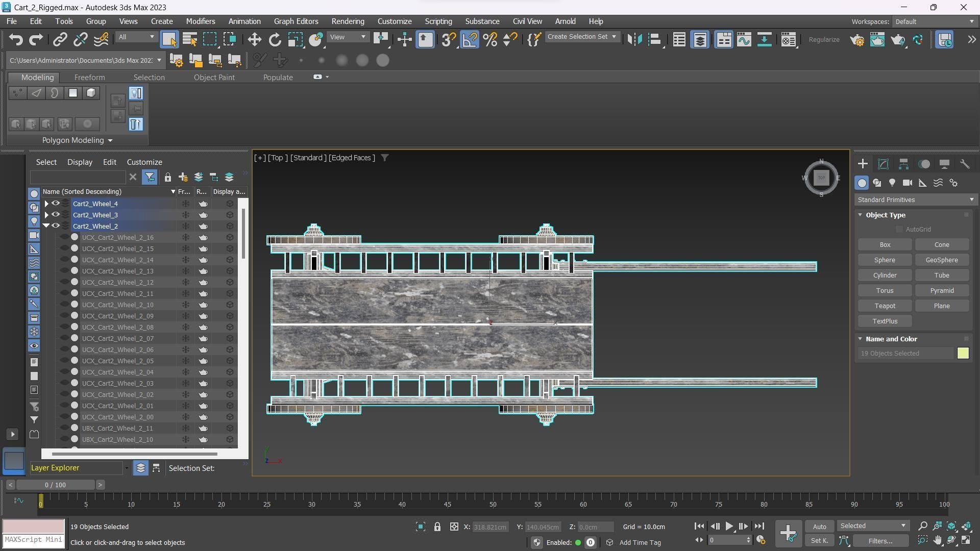Image resolution: width=980 pixels, height=551 pixels.
Task: Toggle the Angle Snap icon
Action: click(x=470, y=40)
